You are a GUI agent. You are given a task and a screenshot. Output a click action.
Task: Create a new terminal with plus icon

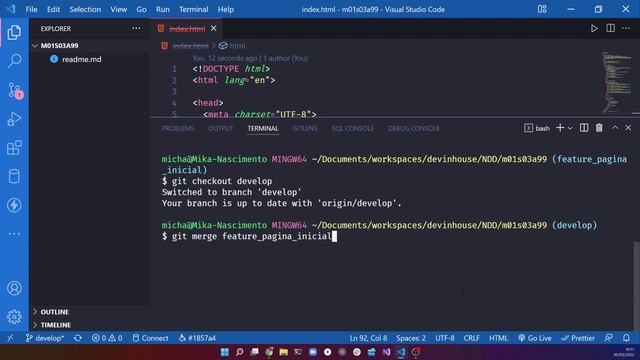(x=560, y=128)
